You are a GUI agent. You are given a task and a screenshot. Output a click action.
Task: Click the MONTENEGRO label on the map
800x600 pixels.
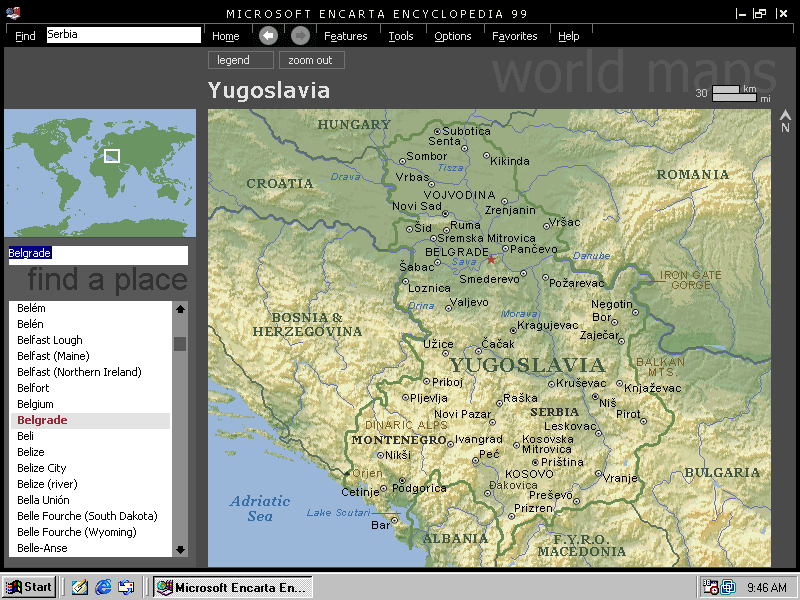399,440
